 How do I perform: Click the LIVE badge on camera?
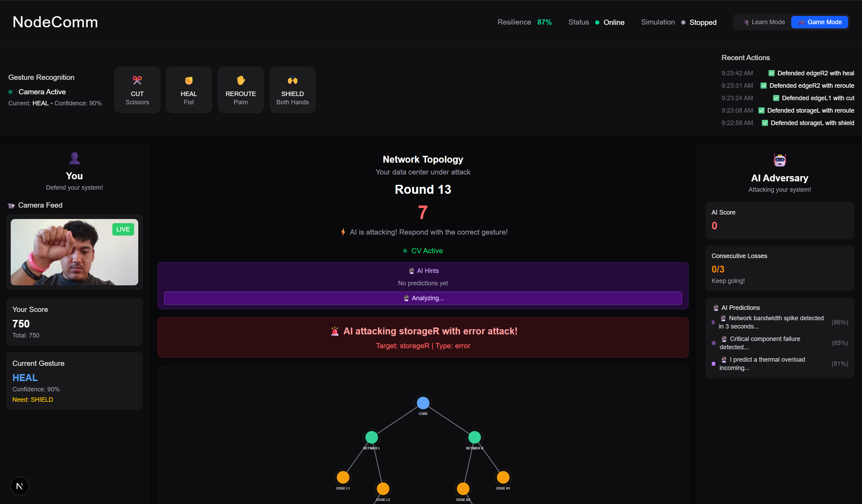123,229
